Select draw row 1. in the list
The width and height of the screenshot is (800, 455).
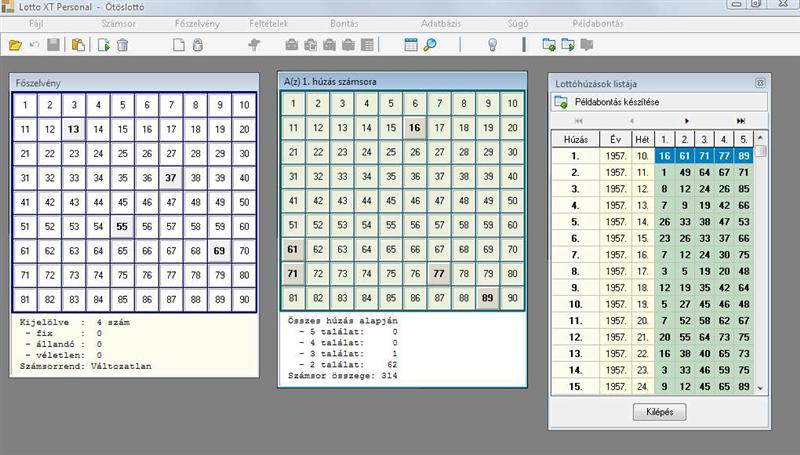coord(652,156)
